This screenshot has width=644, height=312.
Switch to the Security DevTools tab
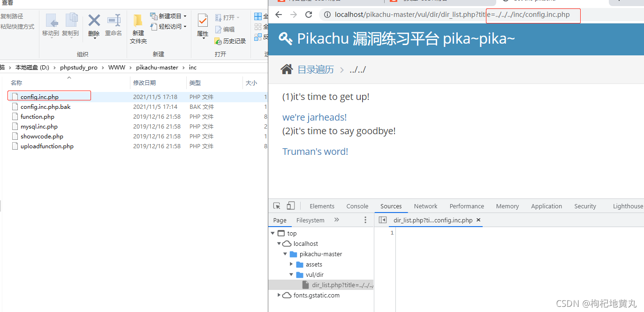tap(585, 206)
